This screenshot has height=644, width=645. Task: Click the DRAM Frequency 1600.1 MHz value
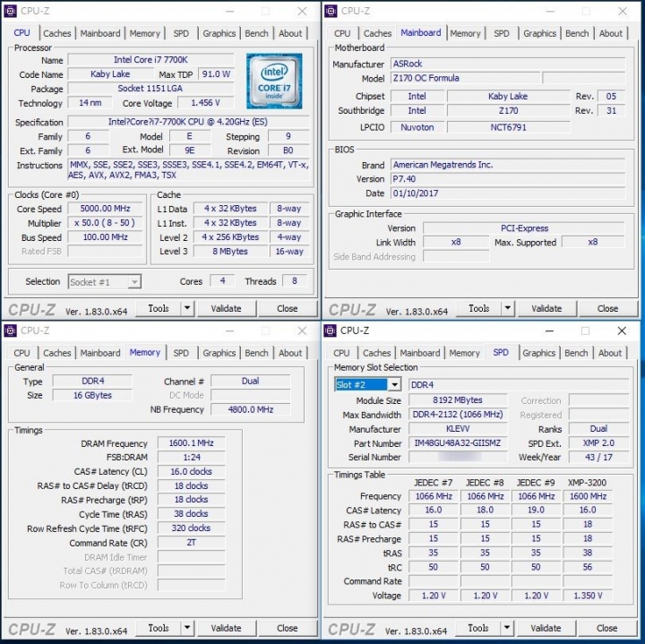[x=192, y=442]
